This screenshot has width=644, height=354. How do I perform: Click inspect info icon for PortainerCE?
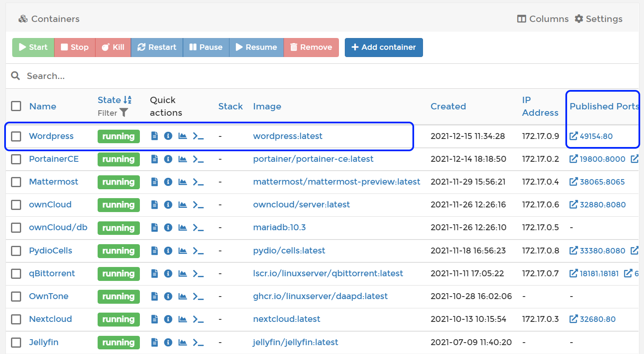pos(168,159)
